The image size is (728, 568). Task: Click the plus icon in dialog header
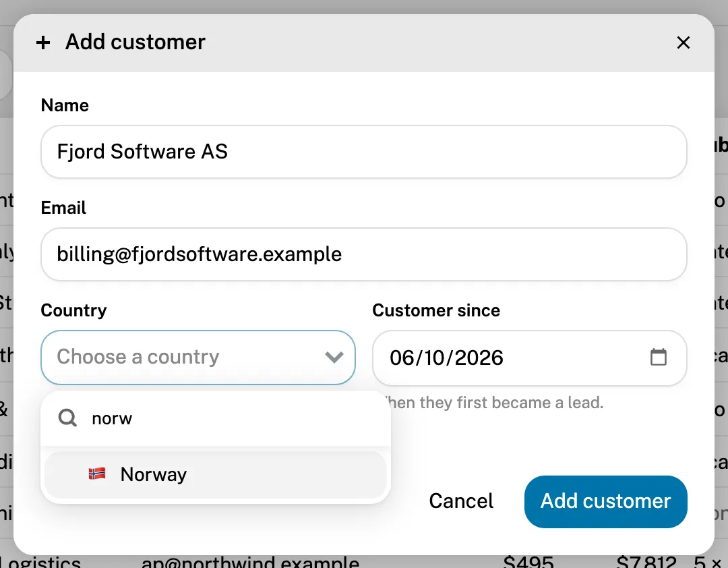(x=43, y=42)
